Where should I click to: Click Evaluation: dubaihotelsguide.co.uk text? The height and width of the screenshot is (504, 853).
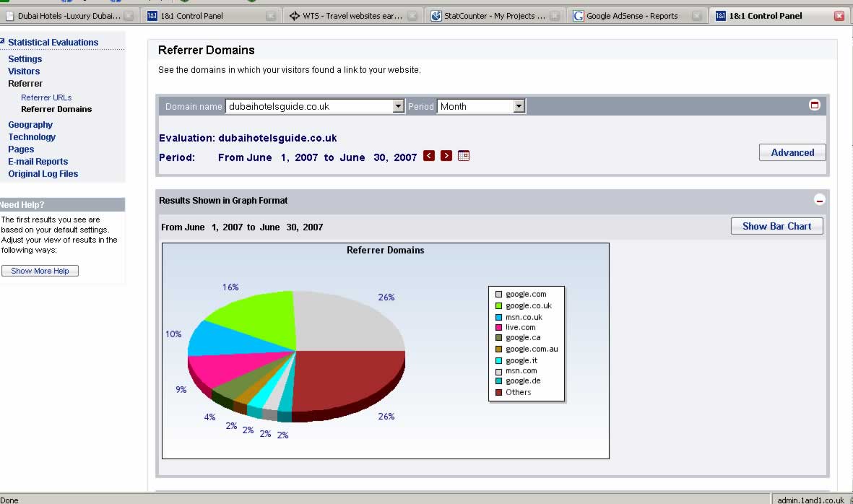[248, 138]
